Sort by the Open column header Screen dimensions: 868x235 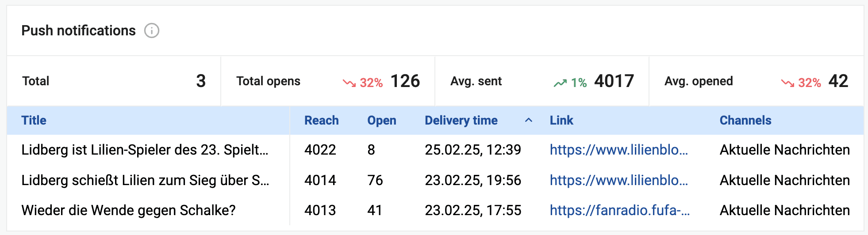382,120
